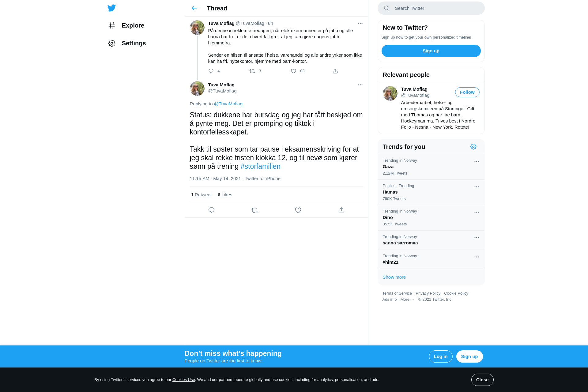Open more options for the first tweet

(x=360, y=23)
